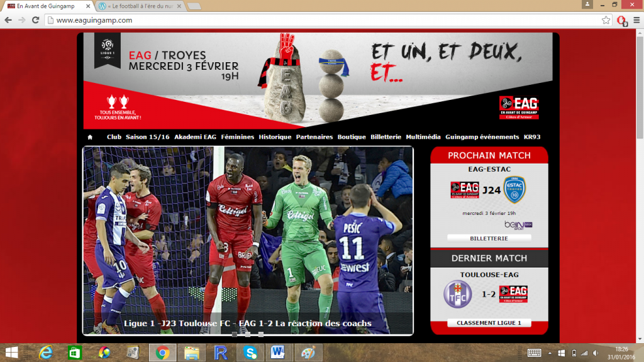Click the EAG crest in Prochain Match
Image resolution: width=644 pixels, height=362 pixels.
coord(465,190)
